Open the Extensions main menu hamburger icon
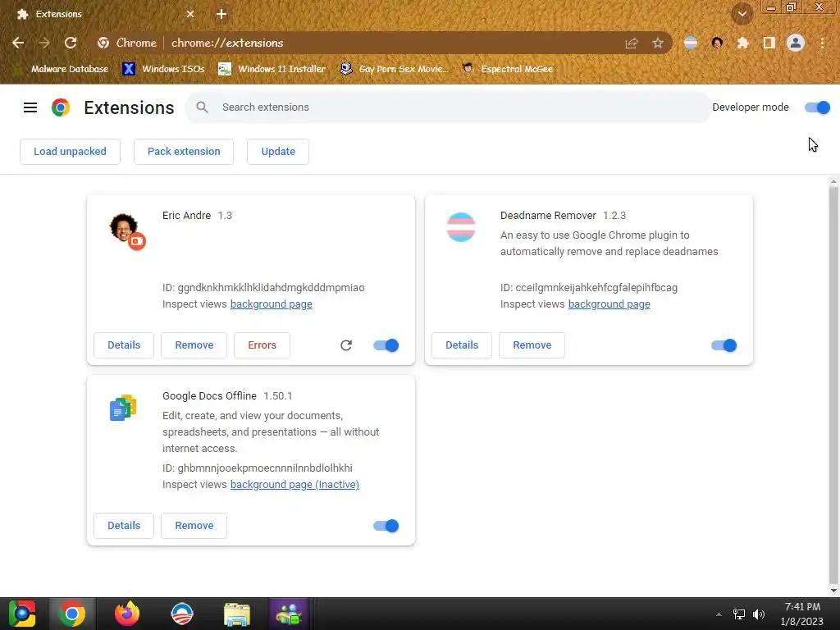This screenshot has width=840, height=630. click(x=30, y=107)
